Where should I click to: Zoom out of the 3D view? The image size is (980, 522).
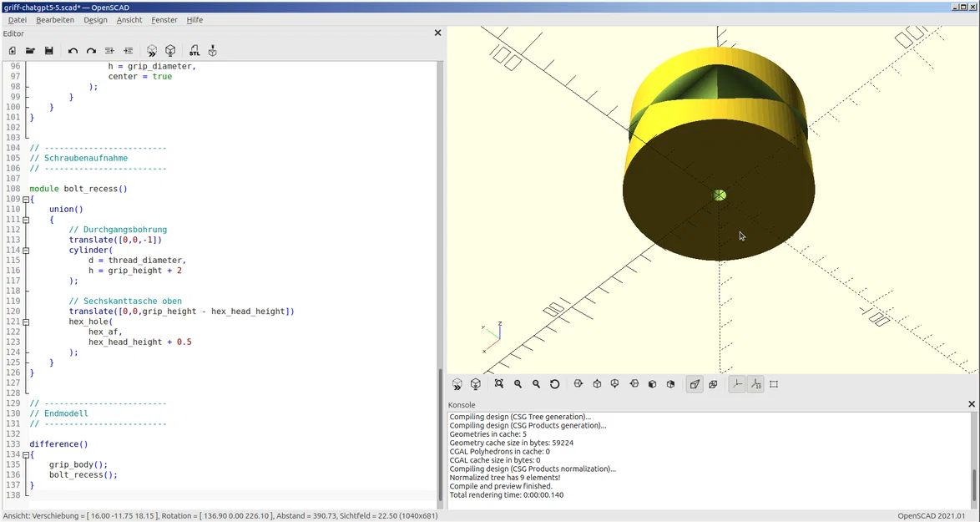(x=536, y=384)
